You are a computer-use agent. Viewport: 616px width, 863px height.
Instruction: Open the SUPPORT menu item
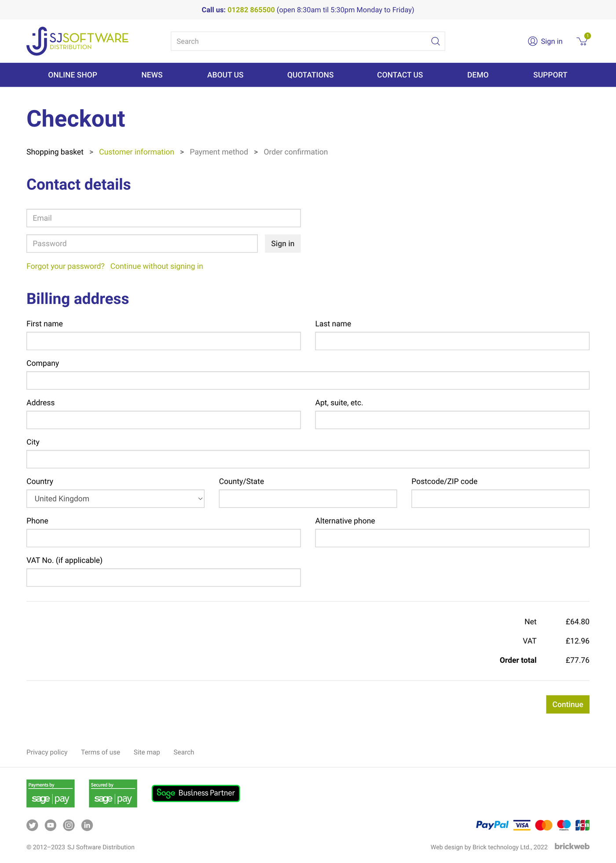point(550,75)
